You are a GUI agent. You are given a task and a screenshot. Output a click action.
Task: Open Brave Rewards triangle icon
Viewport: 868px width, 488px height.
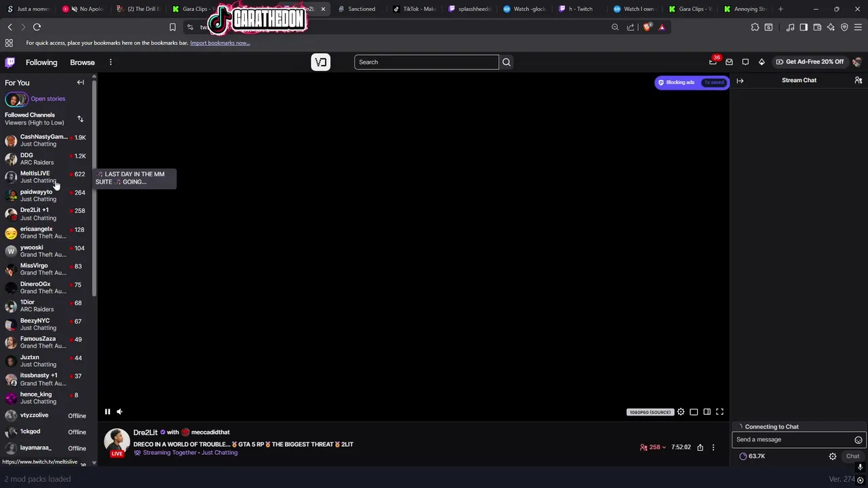pyautogui.click(x=662, y=27)
